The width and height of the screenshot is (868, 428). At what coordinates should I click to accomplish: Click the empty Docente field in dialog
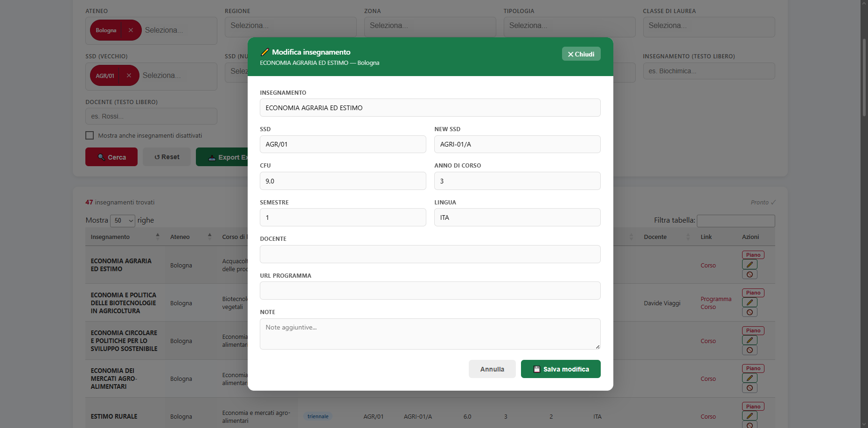[x=430, y=254]
